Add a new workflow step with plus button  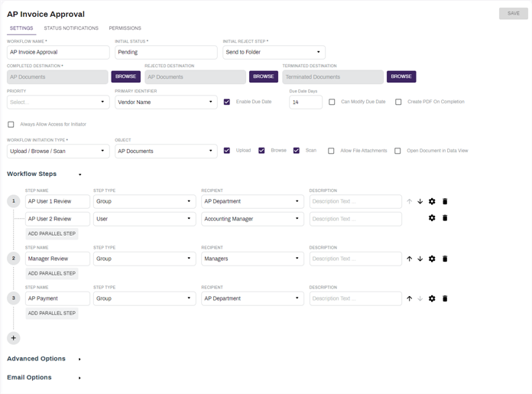pos(14,338)
